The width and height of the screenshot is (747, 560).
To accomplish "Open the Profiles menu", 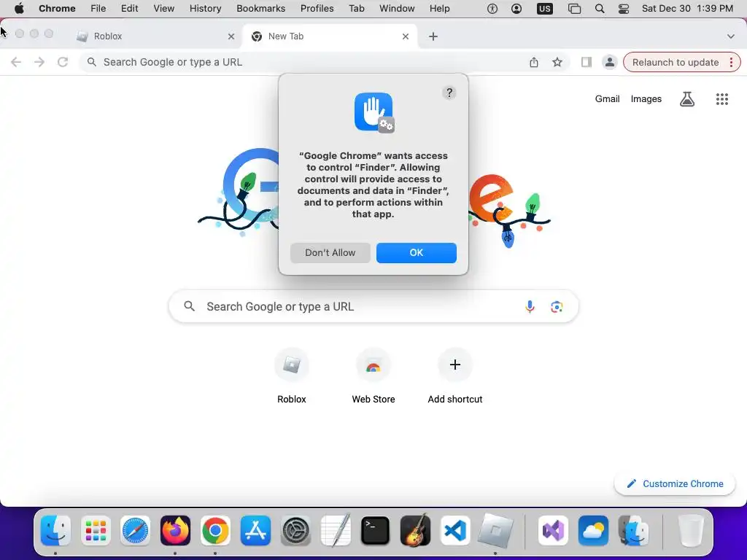I will [317, 9].
